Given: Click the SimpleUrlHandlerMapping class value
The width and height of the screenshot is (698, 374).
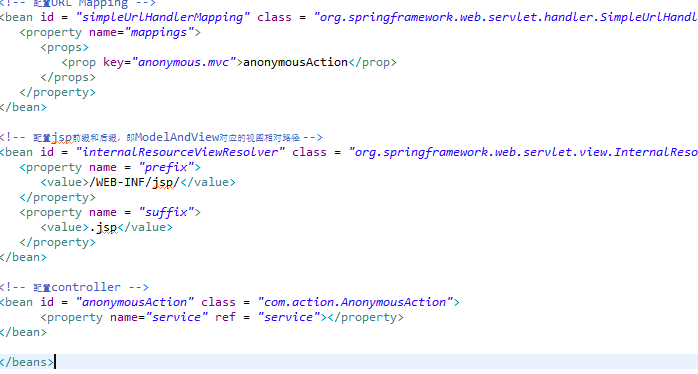Looking at the screenshot, I should pyautogui.click(x=506, y=17).
